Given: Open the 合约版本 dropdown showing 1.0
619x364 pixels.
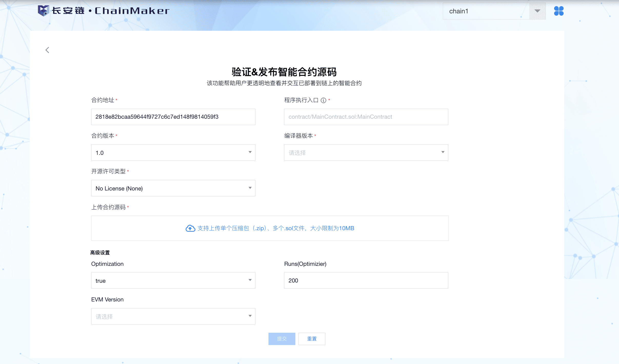Looking at the screenshot, I should point(173,153).
